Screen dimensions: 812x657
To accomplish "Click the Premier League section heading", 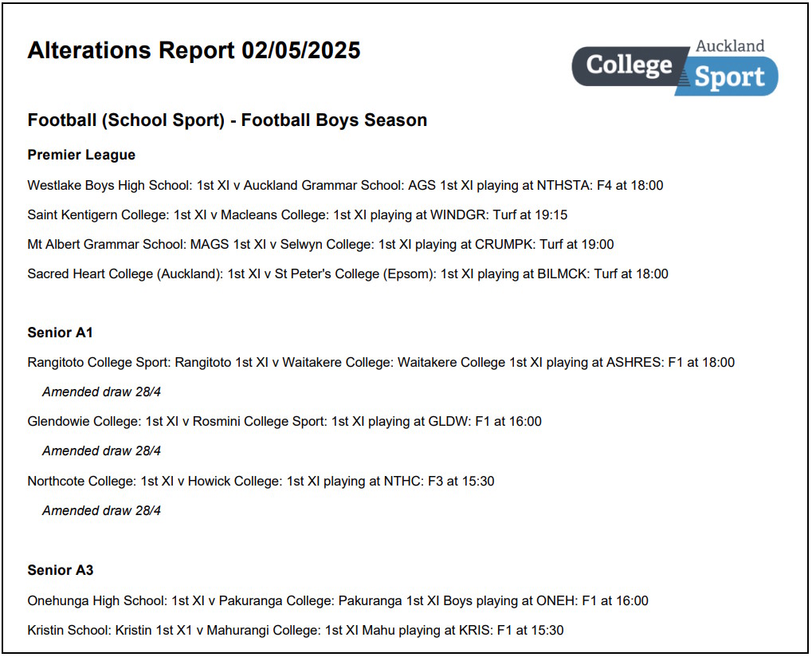I will point(81,155).
